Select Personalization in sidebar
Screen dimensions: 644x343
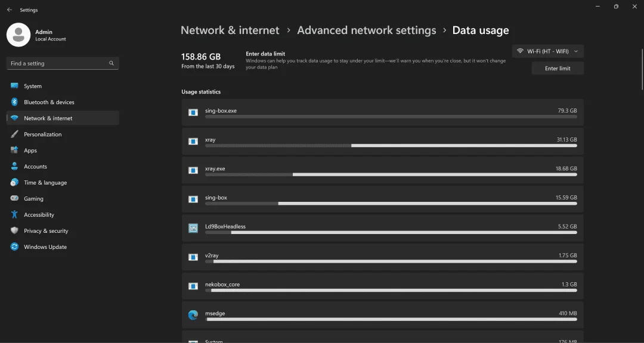tap(63, 134)
